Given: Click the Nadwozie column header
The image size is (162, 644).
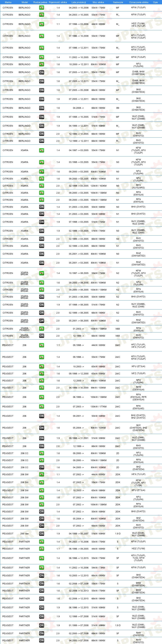Looking at the screenshot, I should point(118,2).
